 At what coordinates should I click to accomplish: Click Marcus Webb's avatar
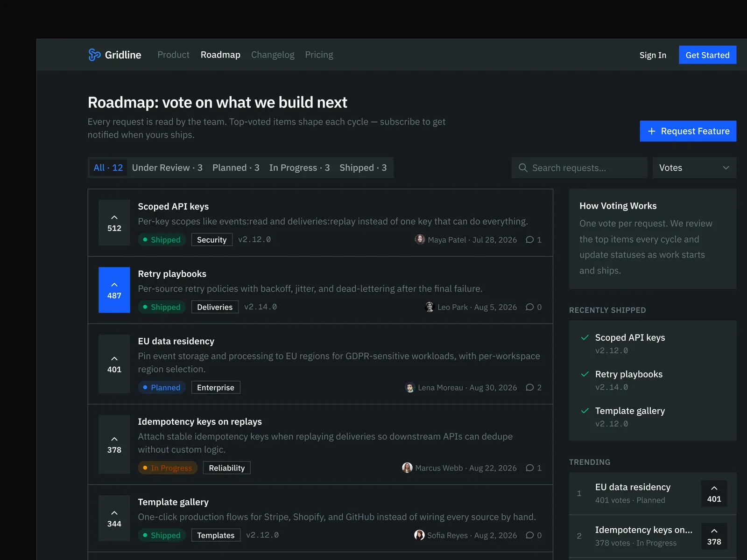pos(407,468)
